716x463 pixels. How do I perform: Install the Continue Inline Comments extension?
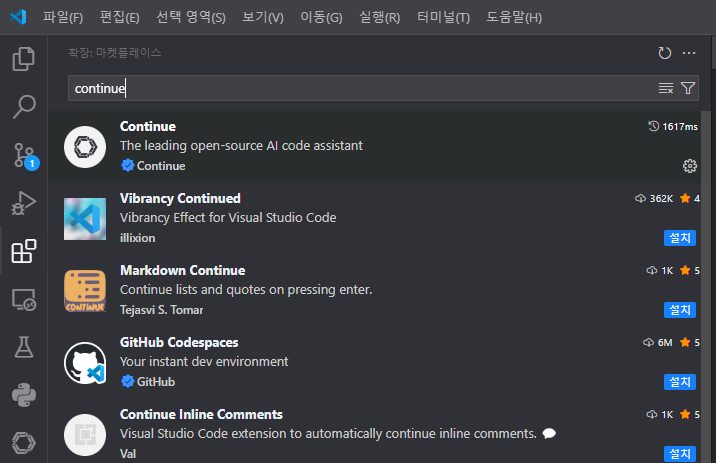679,454
